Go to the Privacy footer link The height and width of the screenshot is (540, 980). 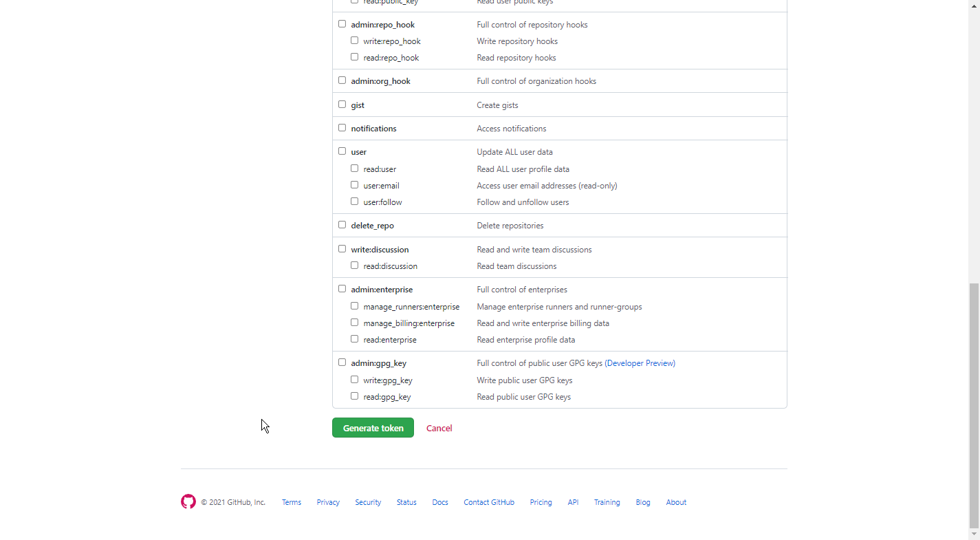pos(328,502)
